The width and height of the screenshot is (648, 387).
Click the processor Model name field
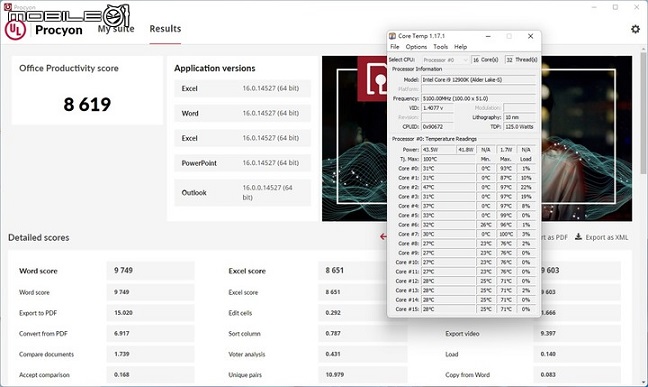pyautogui.click(x=478, y=80)
